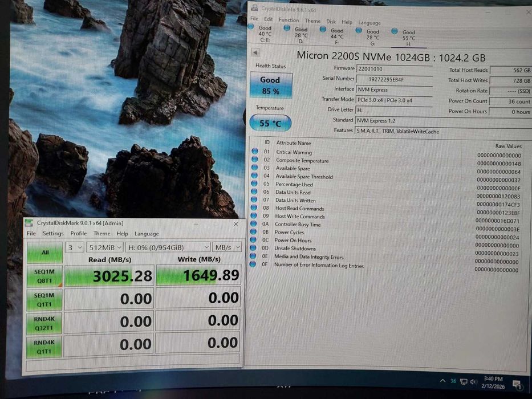Click the status circle for Composite Temperature

click(x=254, y=159)
